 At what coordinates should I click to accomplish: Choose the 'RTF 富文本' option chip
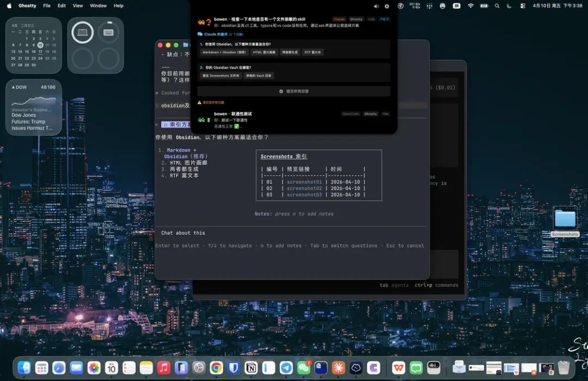click(x=313, y=52)
